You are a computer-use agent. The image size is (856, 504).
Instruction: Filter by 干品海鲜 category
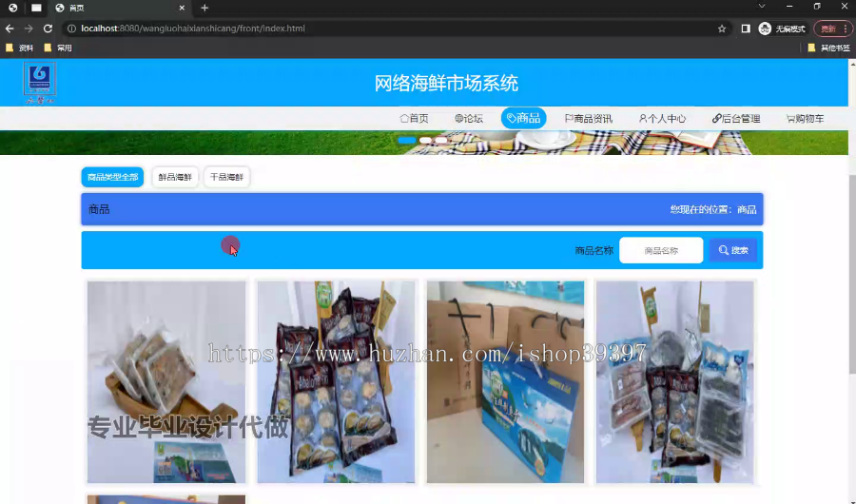pyautogui.click(x=226, y=177)
